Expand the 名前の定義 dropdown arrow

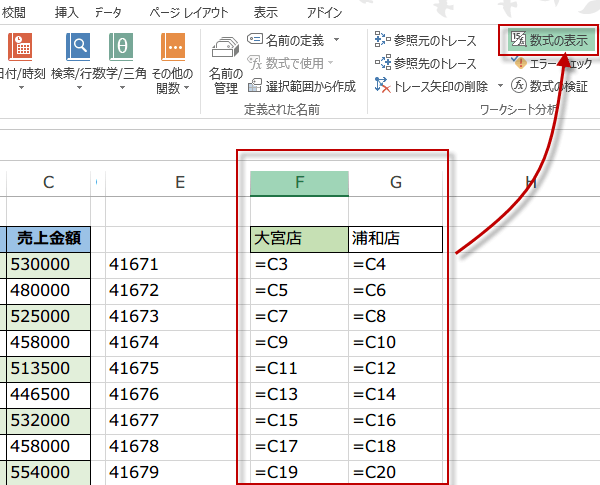tap(336, 40)
